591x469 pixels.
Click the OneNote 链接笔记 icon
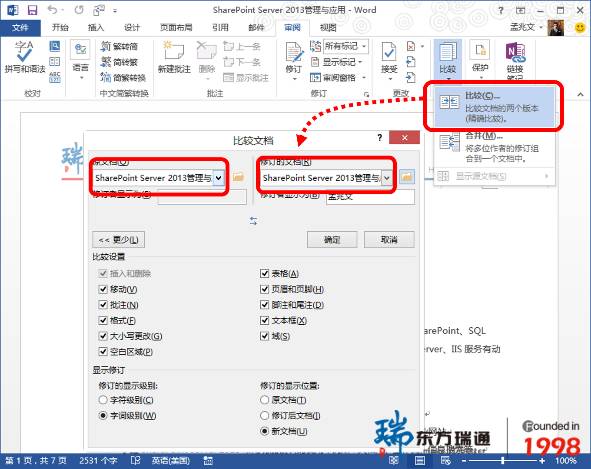click(515, 52)
